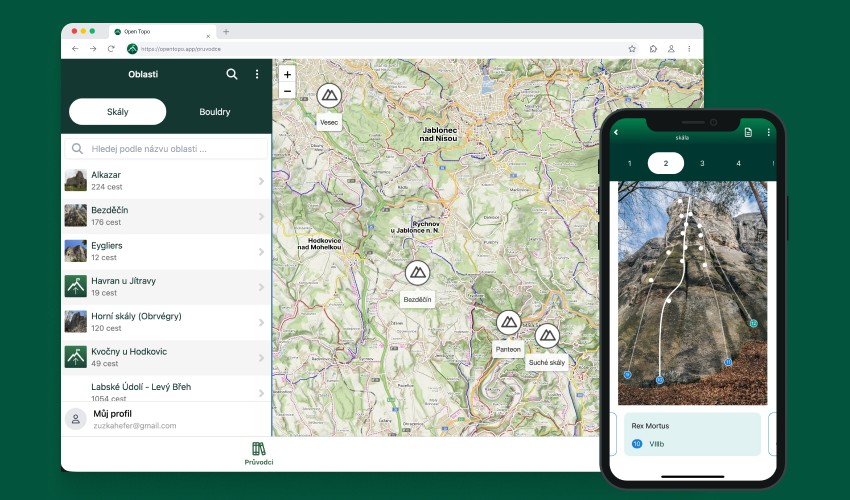Zoom out the map with minus button
850x500 pixels.
[287, 91]
